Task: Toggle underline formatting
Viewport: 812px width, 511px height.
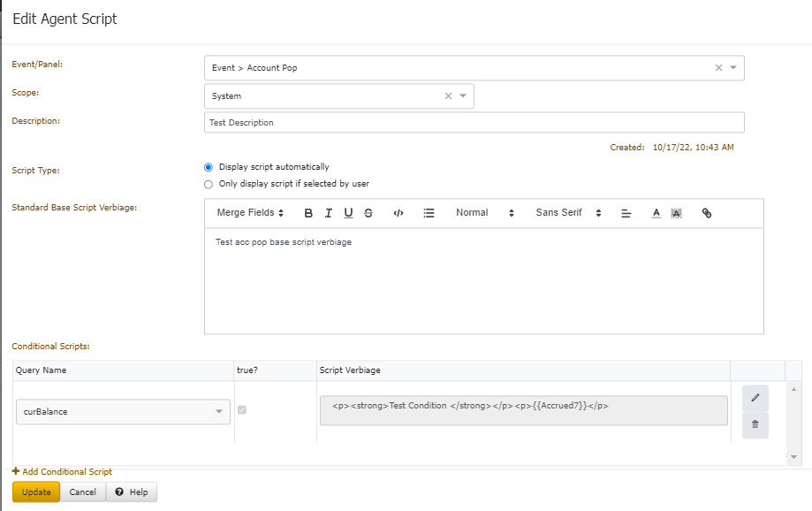Action: click(x=348, y=213)
